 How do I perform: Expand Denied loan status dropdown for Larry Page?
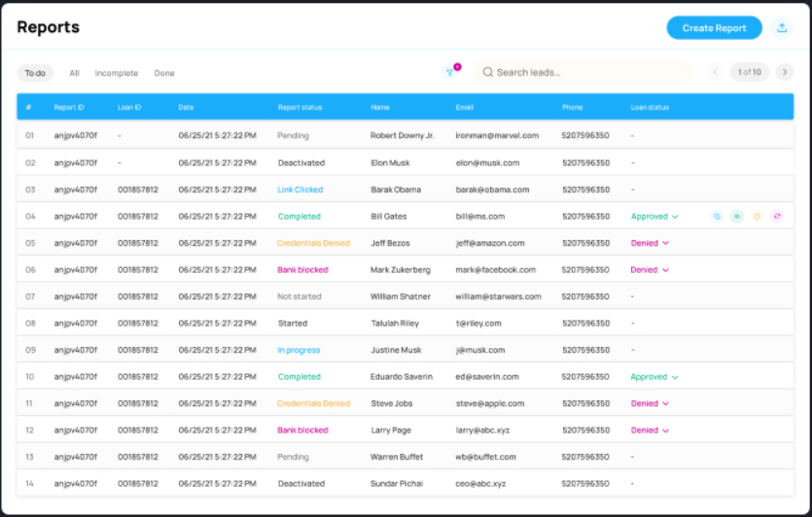pyautogui.click(x=650, y=431)
